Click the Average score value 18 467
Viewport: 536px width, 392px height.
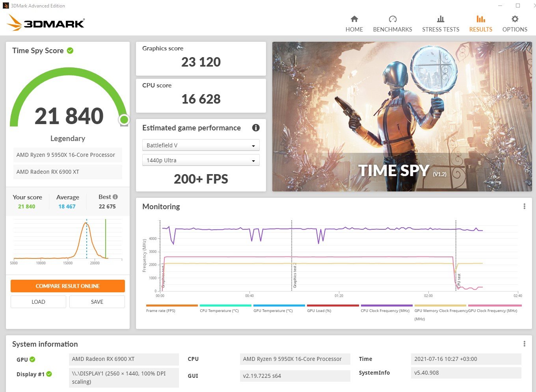point(67,206)
